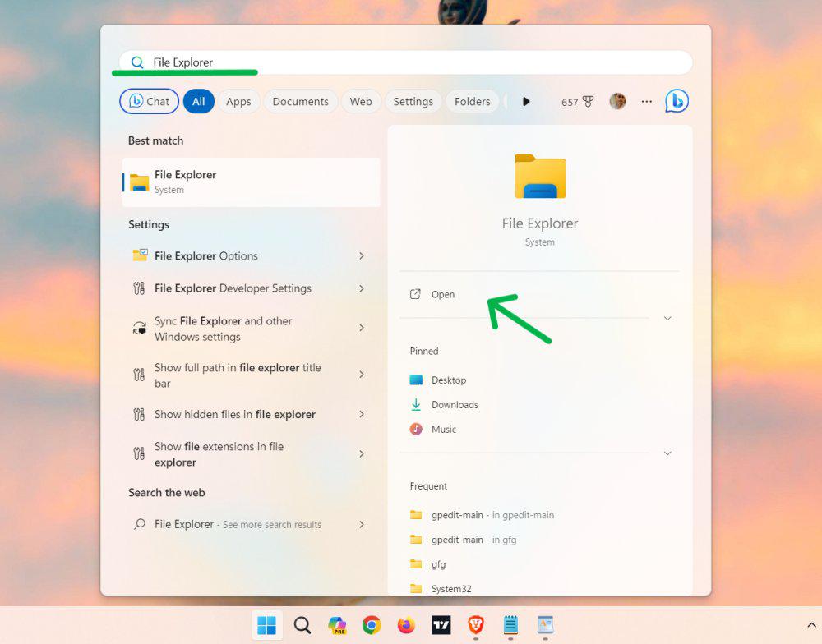The height and width of the screenshot is (644, 822).
Task: Expand Show file extensions result chevron
Action: (362, 453)
